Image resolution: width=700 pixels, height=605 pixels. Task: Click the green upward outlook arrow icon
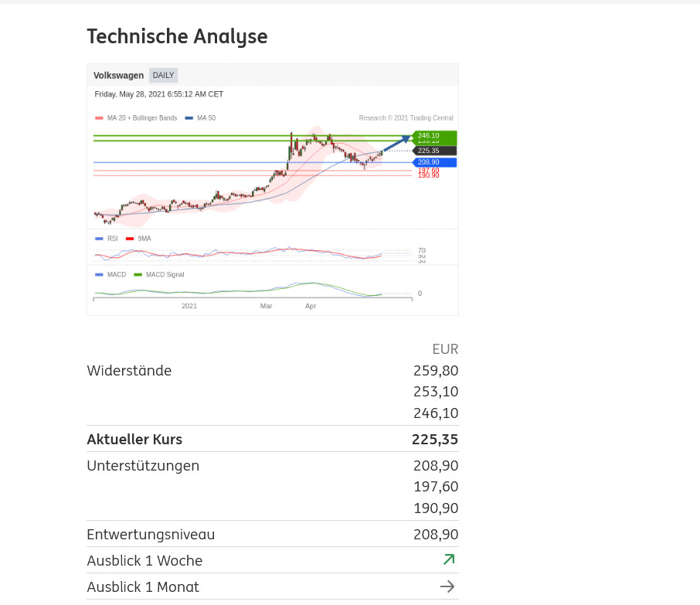click(448, 559)
